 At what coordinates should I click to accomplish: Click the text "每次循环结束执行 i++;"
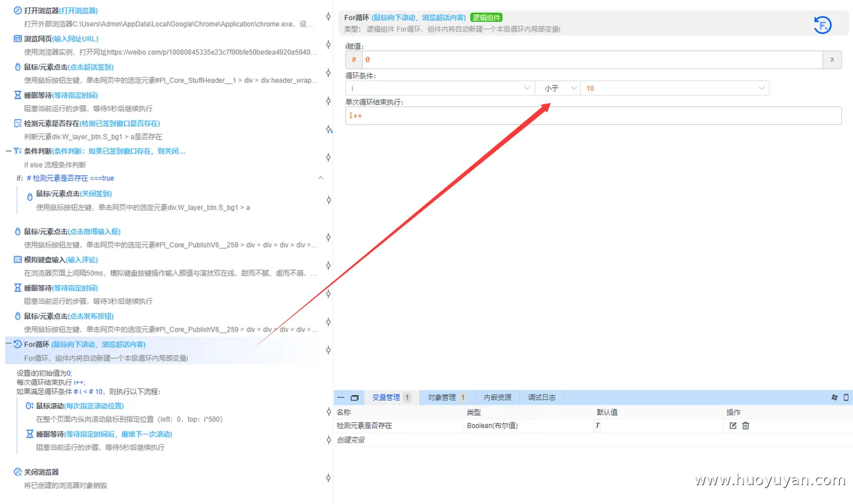51,382
